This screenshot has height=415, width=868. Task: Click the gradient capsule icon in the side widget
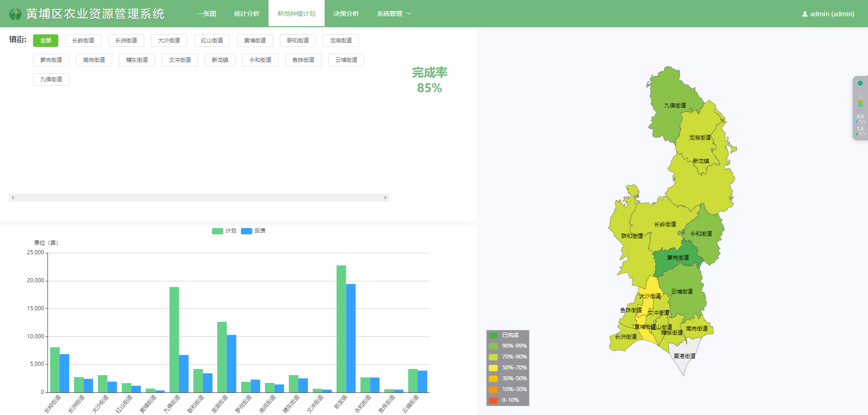[x=860, y=100]
